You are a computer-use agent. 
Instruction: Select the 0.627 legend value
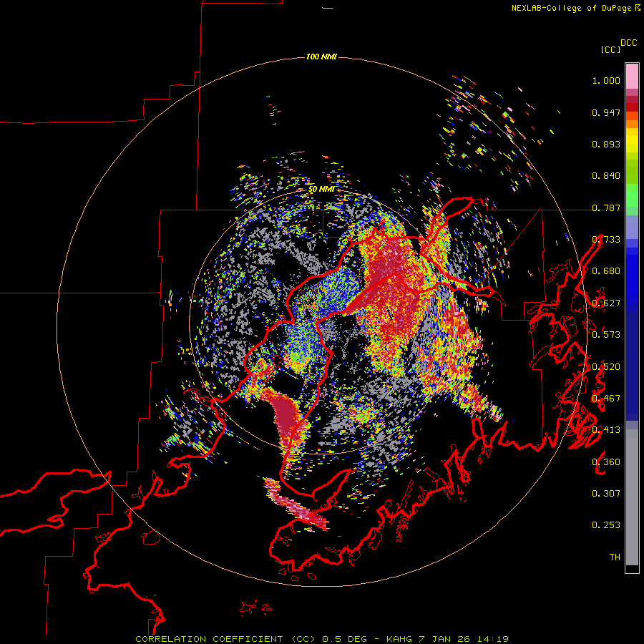(606, 303)
